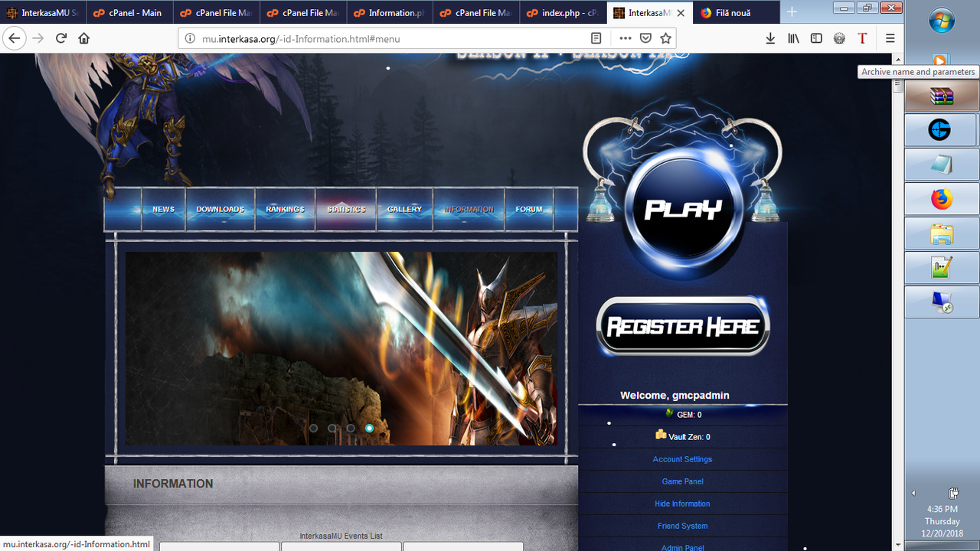
Task: Open the NEWS menu item
Action: (163, 209)
